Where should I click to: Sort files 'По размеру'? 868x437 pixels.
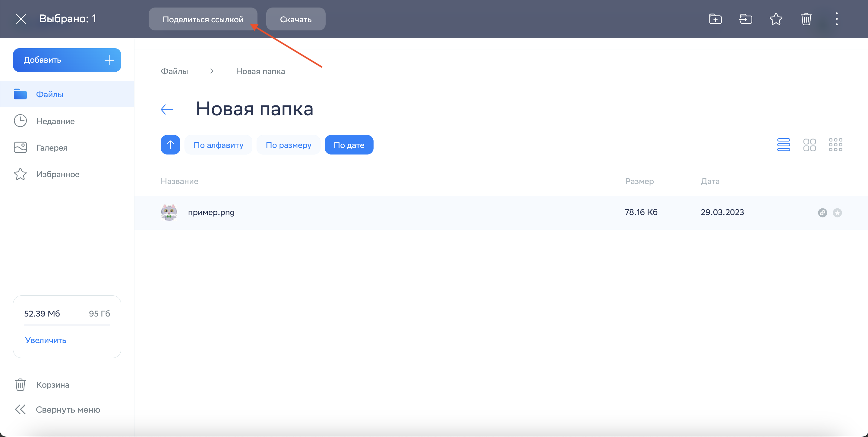(x=289, y=145)
